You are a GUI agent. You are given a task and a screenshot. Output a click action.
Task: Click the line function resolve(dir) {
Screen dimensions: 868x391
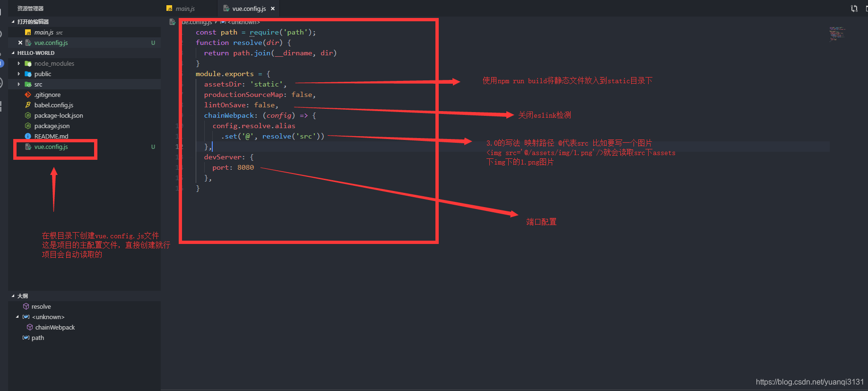(243, 43)
